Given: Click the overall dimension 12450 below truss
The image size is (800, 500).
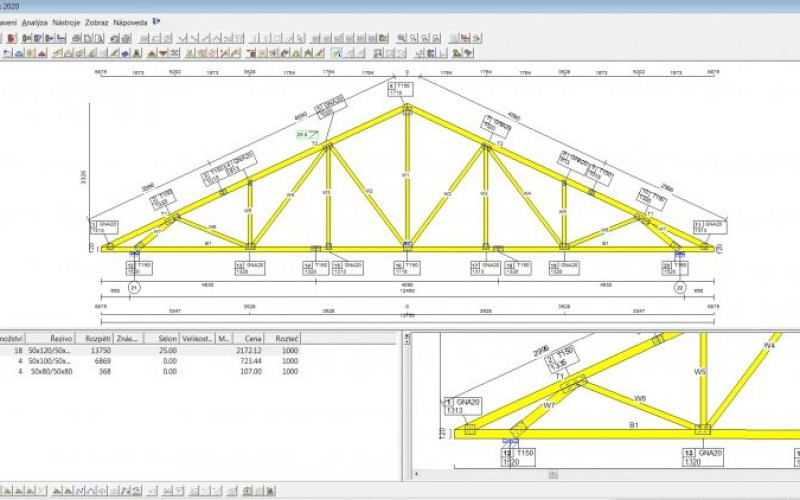Looking at the screenshot, I should 407,291.
